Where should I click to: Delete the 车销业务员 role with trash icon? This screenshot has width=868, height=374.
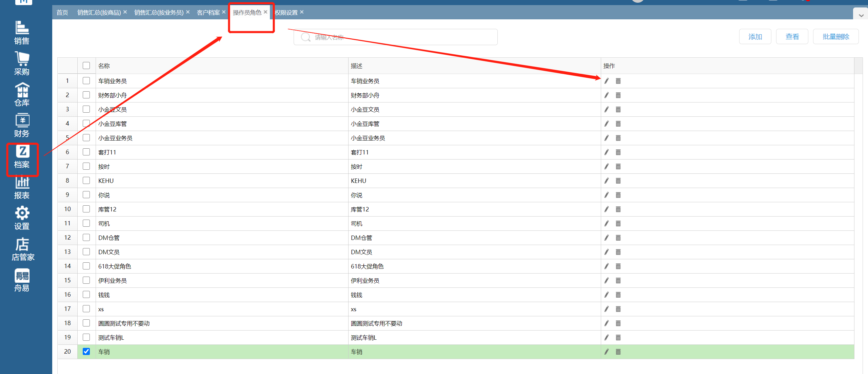point(618,81)
